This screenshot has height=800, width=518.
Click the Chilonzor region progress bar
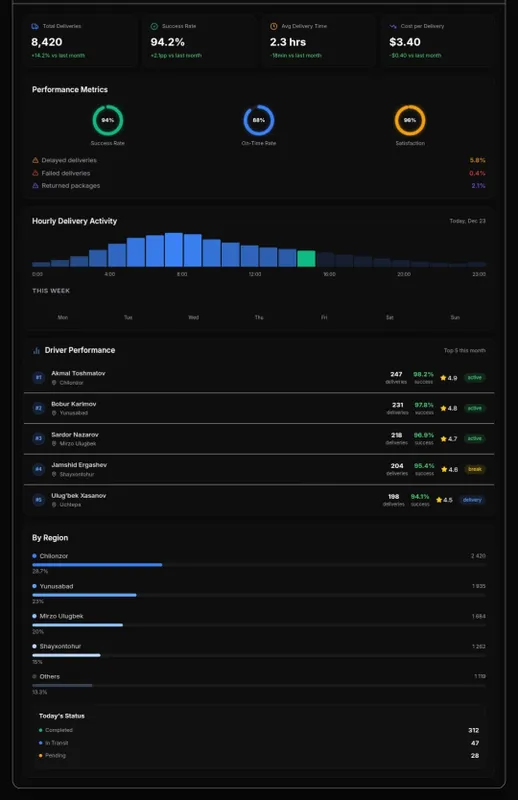tap(259, 565)
